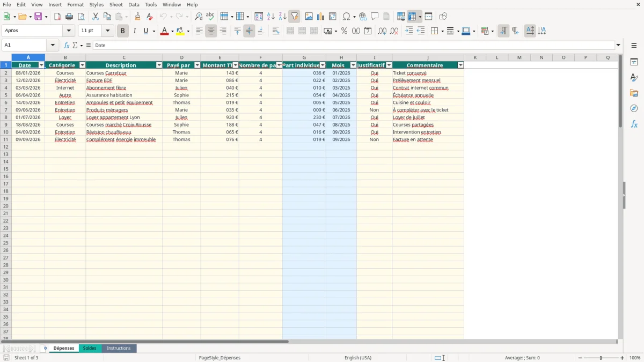This screenshot has height=362, width=644.
Task: Switch to the Soldes sheet tab
Action: tap(90, 348)
